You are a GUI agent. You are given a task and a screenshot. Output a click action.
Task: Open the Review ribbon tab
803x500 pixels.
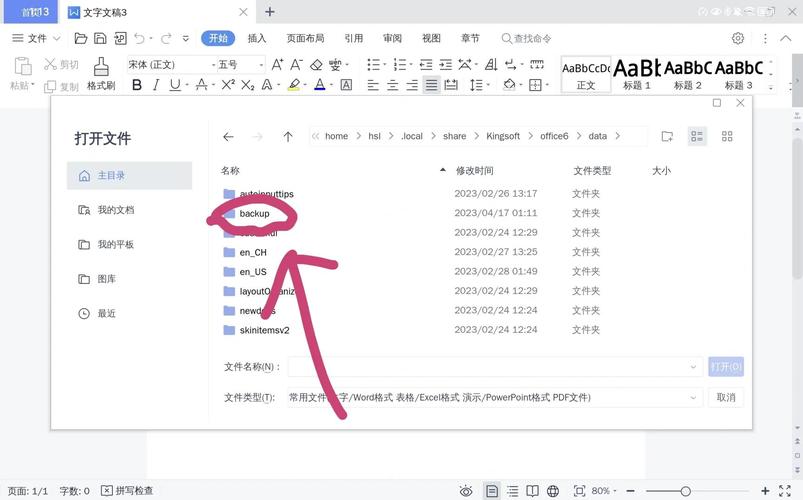coord(392,38)
